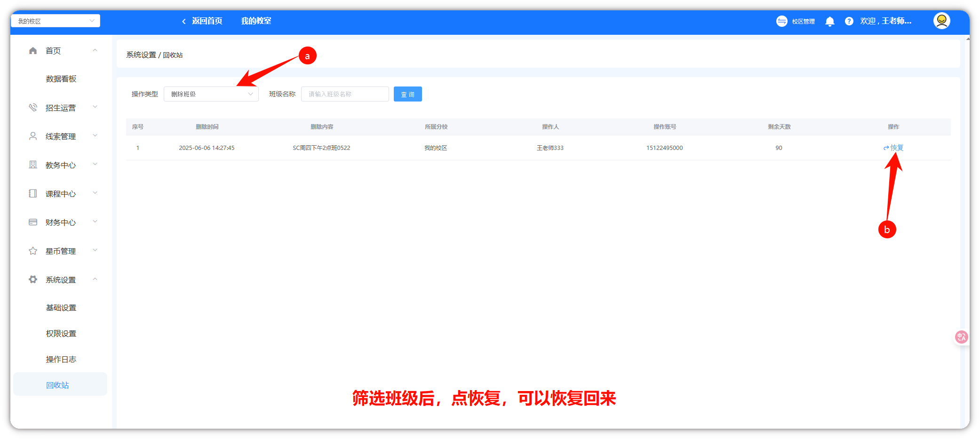Click the system settings gear icon

(33, 280)
